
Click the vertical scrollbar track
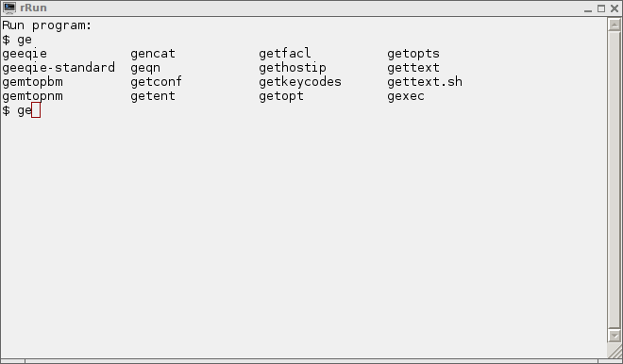pyautogui.click(x=615, y=180)
